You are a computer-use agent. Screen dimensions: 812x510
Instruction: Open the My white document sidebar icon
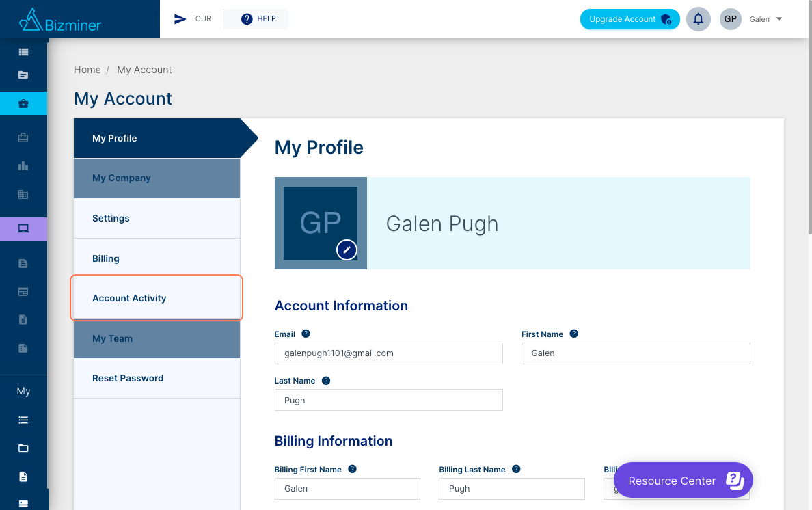23,477
